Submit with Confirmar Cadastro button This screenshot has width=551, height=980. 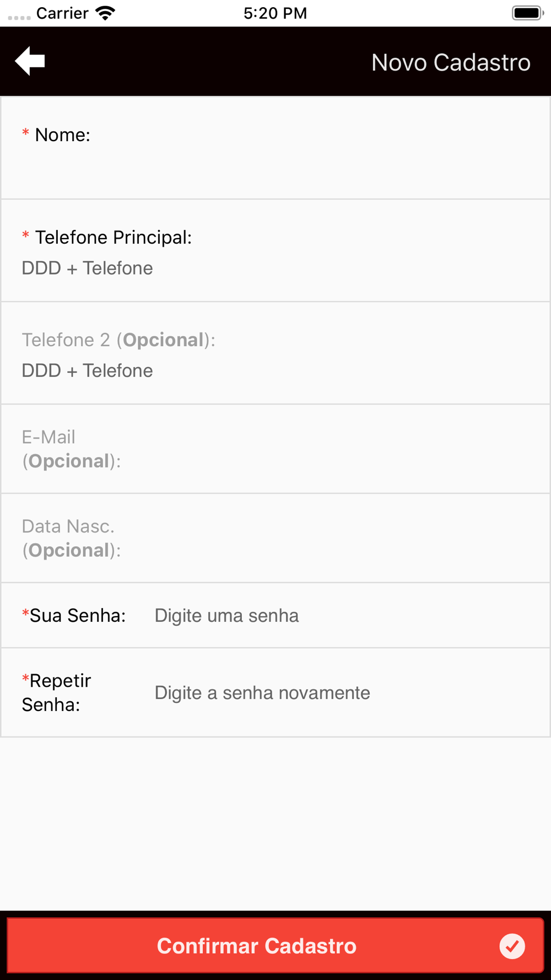[275, 945]
